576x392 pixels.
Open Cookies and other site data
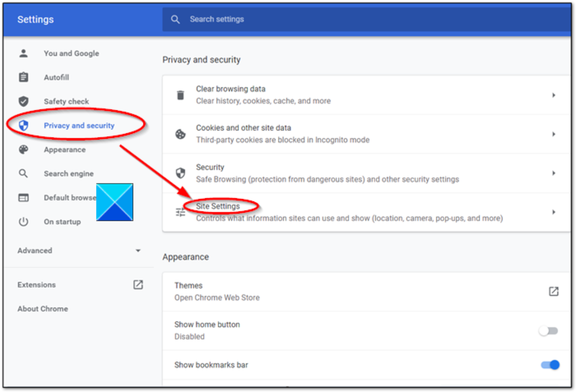coord(365,134)
